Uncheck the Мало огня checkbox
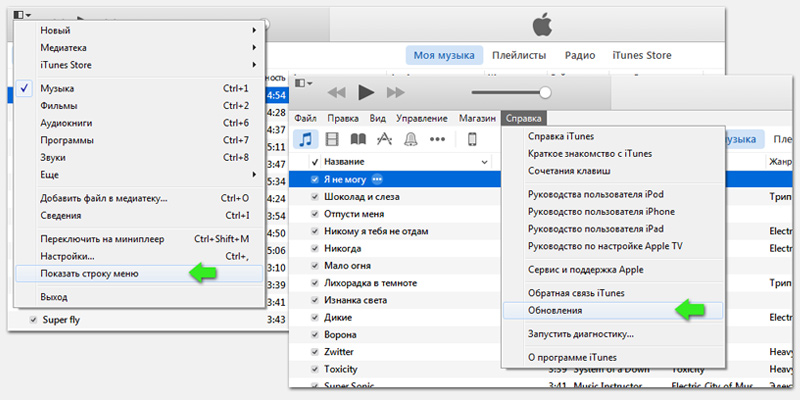The width and height of the screenshot is (800, 400). pos(315,266)
